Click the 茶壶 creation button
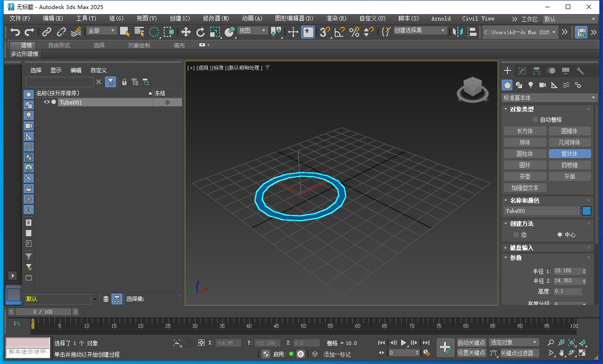Viewport: 603px width, 364px height. pos(525,176)
